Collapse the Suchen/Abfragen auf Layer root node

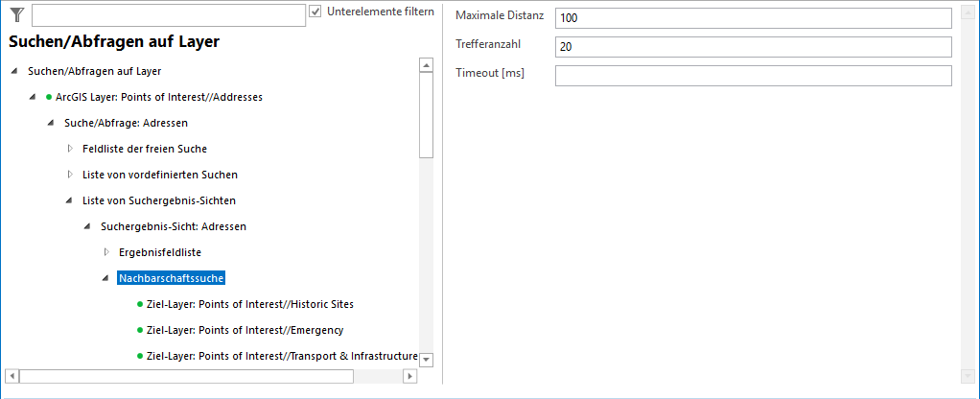(x=14, y=71)
